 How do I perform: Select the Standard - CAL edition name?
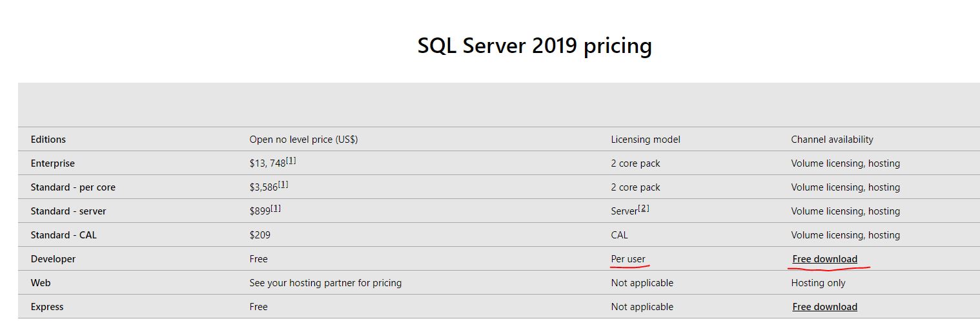(x=63, y=235)
